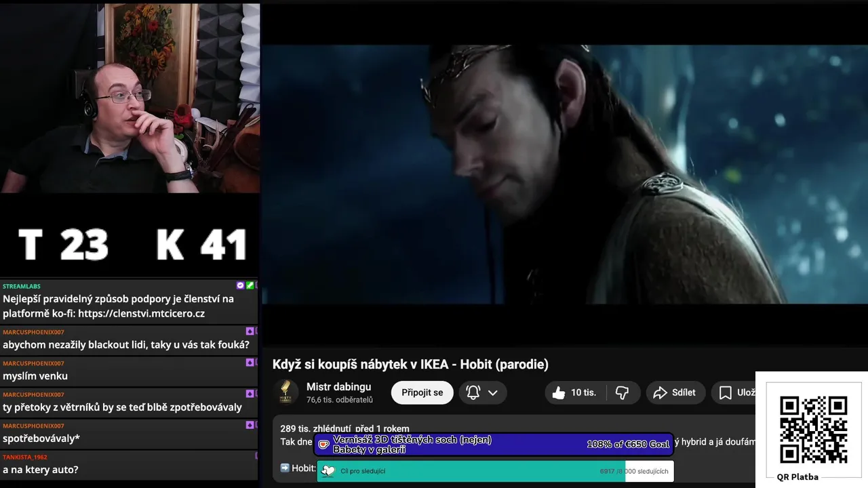The width and height of the screenshot is (868, 488).
Task: Click the chat message 'a na ktery auto?'
Action: (x=41, y=470)
